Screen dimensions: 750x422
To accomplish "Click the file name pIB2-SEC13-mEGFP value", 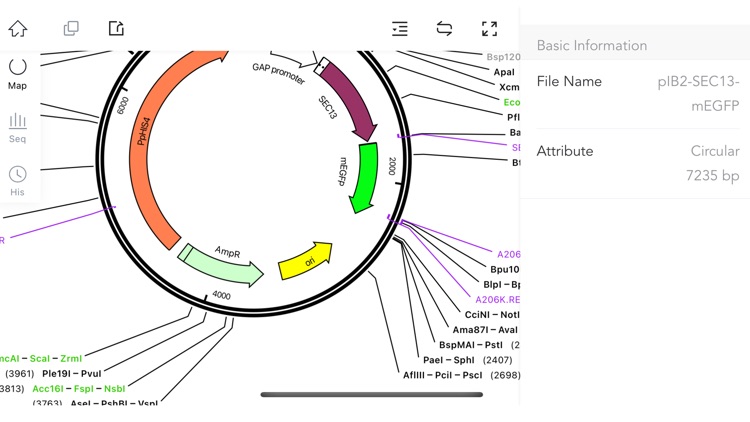I will [x=698, y=93].
